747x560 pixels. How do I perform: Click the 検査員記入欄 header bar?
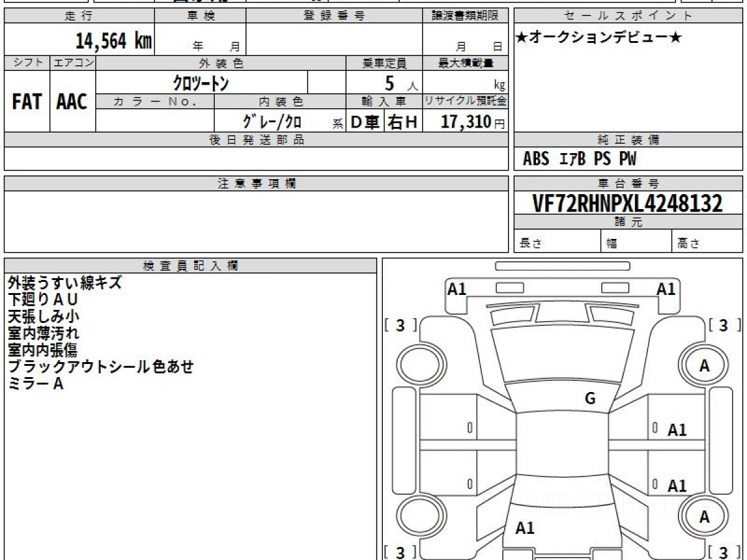click(190, 266)
